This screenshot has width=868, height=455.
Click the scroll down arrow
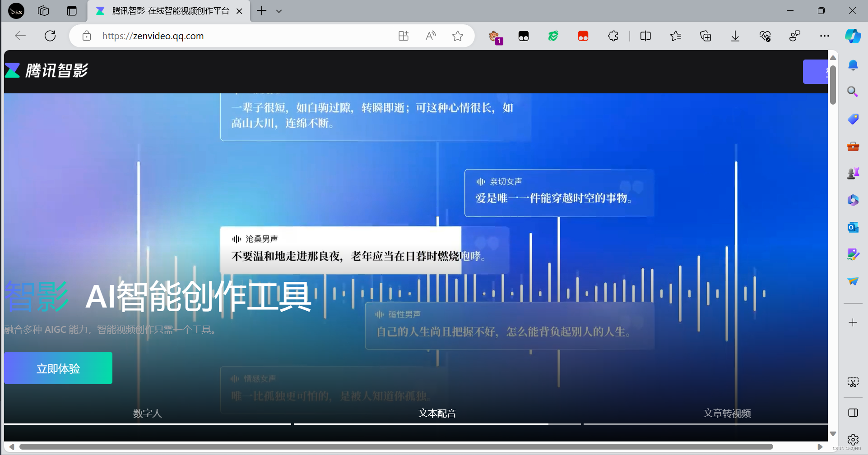tap(833, 434)
